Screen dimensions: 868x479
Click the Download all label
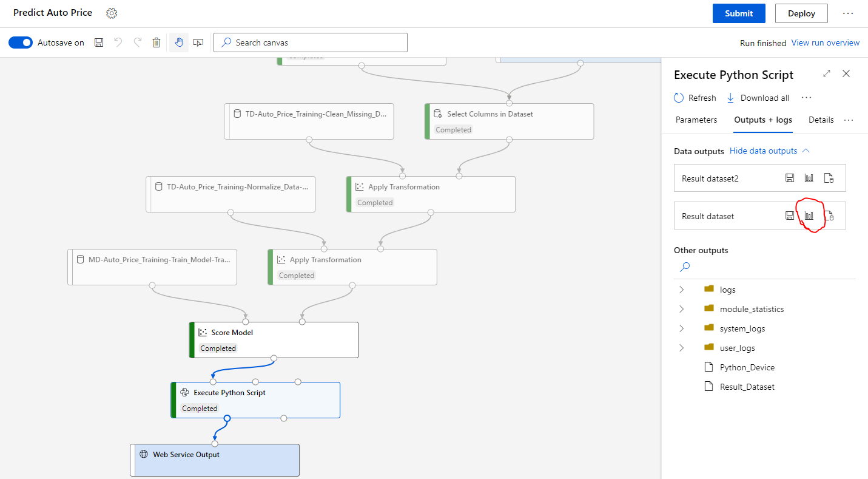click(x=765, y=98)
